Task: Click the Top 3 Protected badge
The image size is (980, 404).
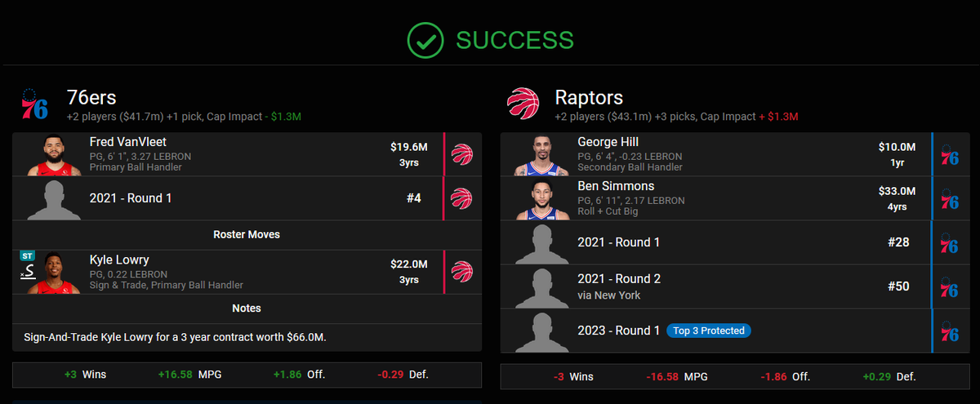Action: [x=709, y=331]
